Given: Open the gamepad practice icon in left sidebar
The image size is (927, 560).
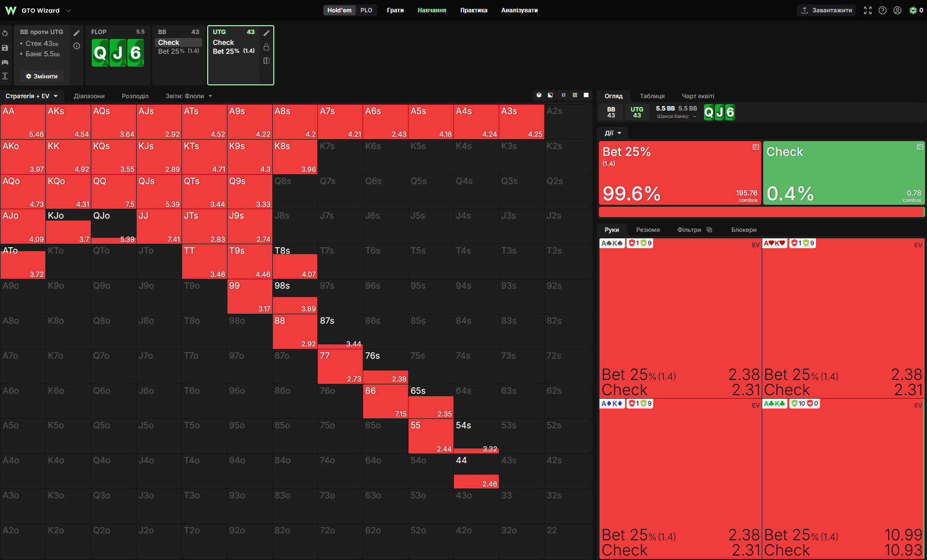Looking at the screenshot, I should (x=5, y=62).
